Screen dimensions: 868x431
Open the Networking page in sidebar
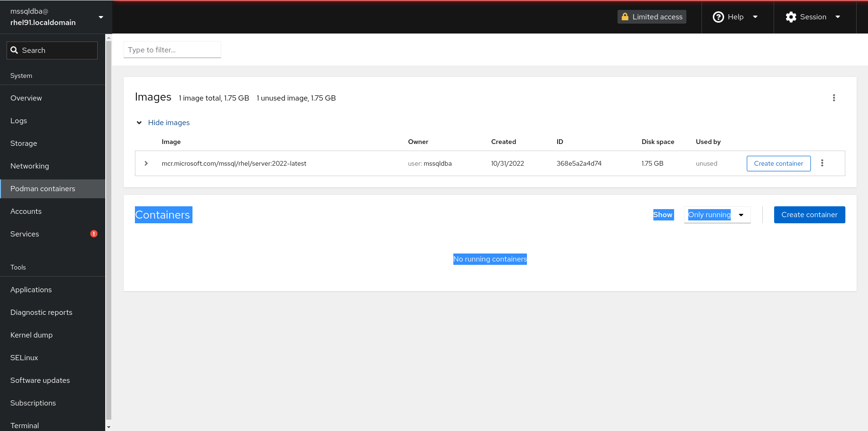point(30,166)
